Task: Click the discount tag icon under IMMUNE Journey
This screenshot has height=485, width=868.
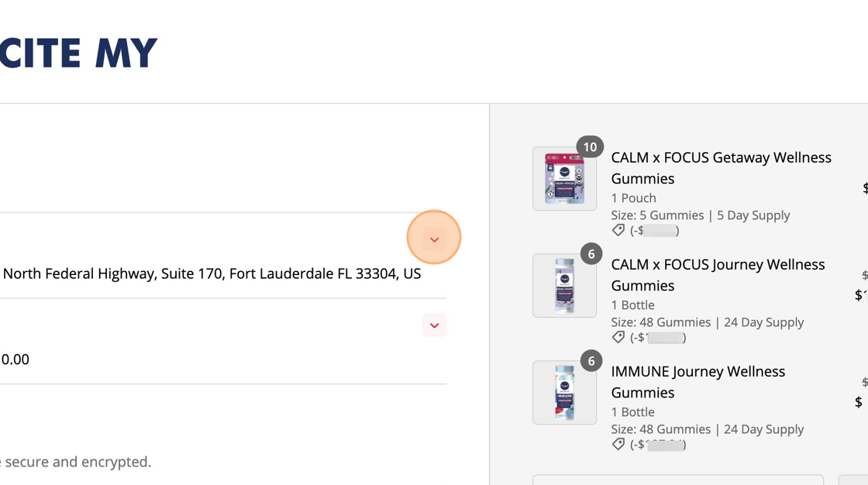Action: point(618,443)
